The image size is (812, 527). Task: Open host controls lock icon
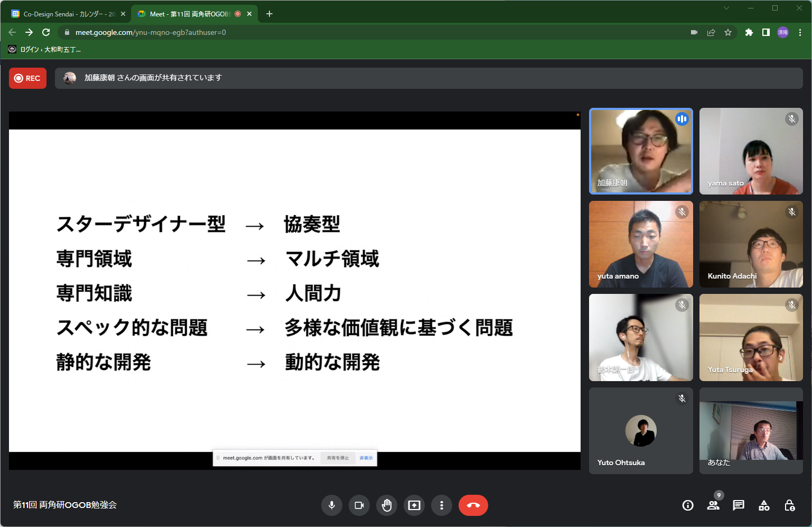[789, 505]
